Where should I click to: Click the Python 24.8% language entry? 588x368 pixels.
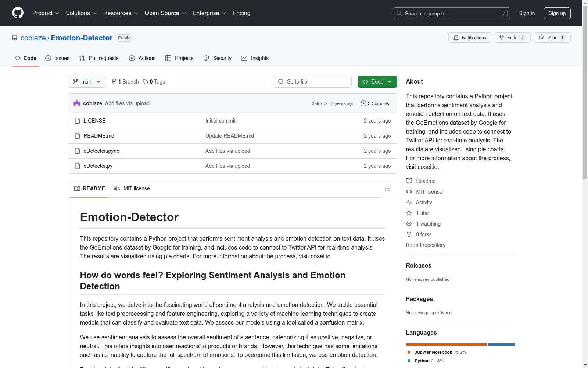426,361
